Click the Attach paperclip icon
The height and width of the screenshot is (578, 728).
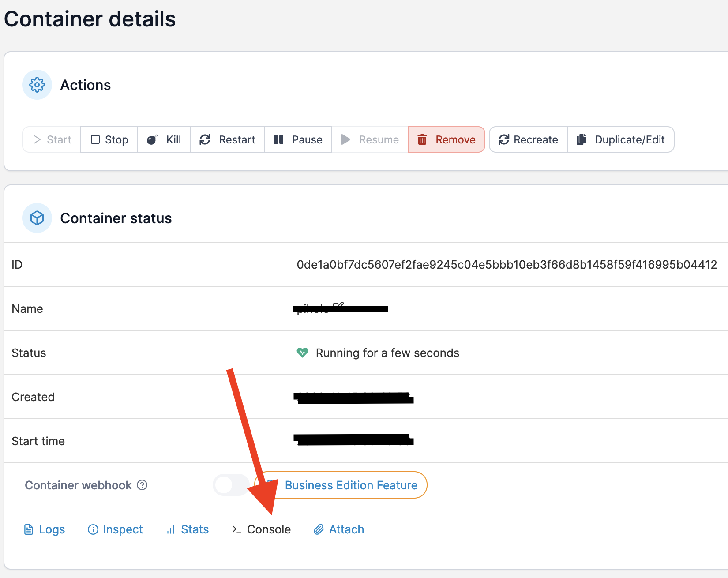[x=319, y=529]
